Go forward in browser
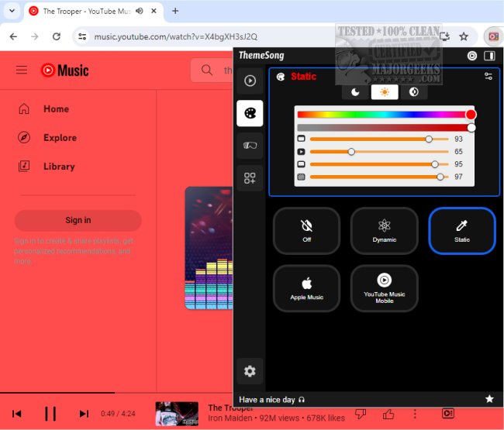This screenshot has width=504, height=430. [35, 36]
